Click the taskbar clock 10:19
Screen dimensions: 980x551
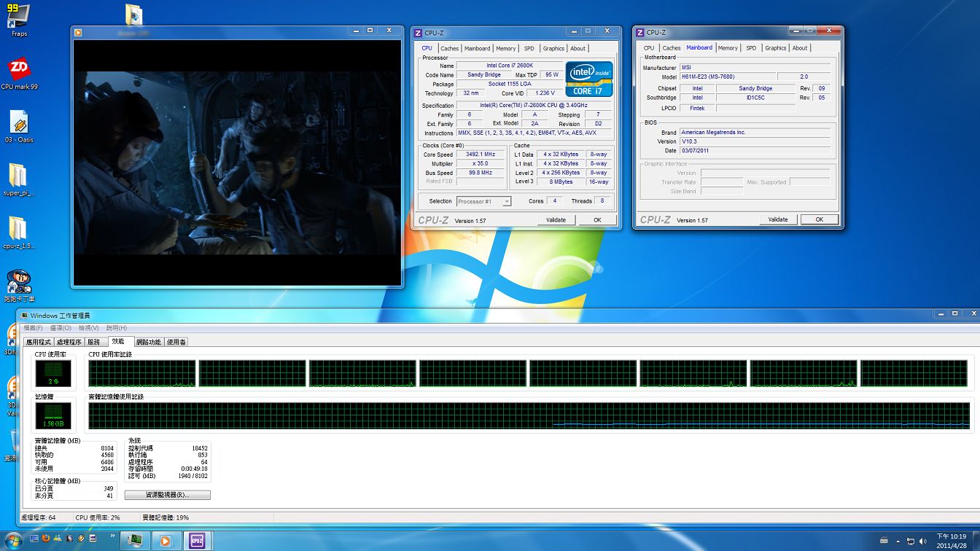point(952,540)
